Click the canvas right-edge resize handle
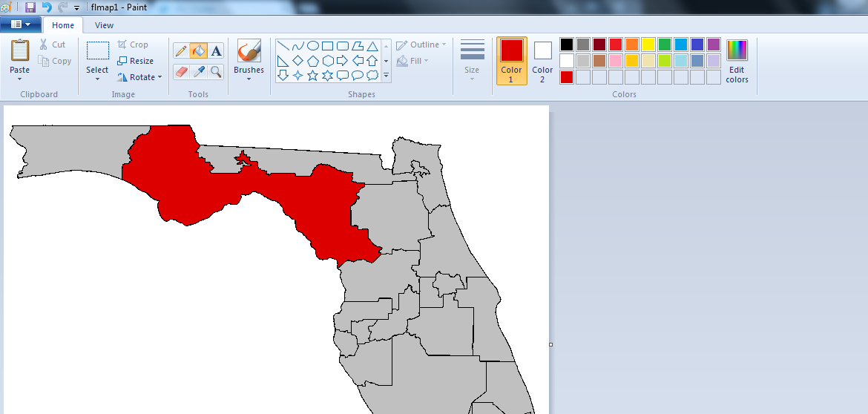The width and height of the screenshot is (868, 414). pyautogui.click(x=550, y=345)
